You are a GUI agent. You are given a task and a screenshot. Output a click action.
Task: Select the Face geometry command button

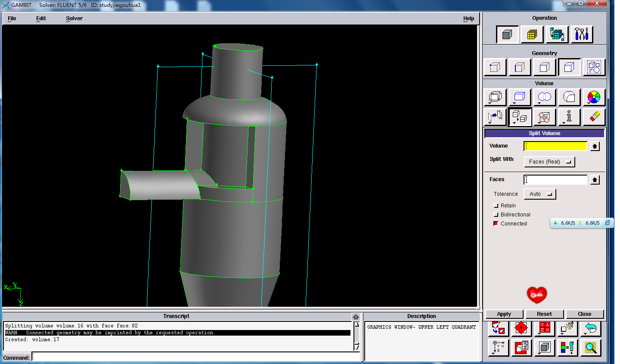tap(544, 68)
